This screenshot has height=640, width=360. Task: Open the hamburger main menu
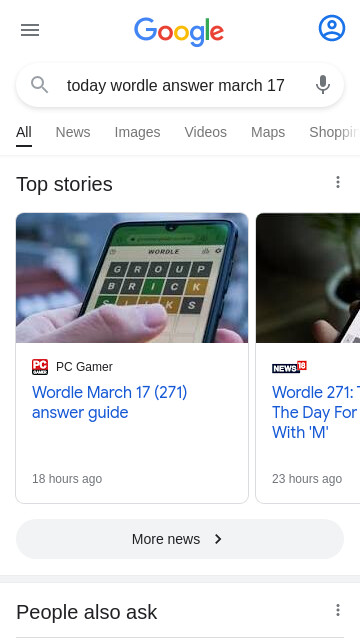pos(30,30)
